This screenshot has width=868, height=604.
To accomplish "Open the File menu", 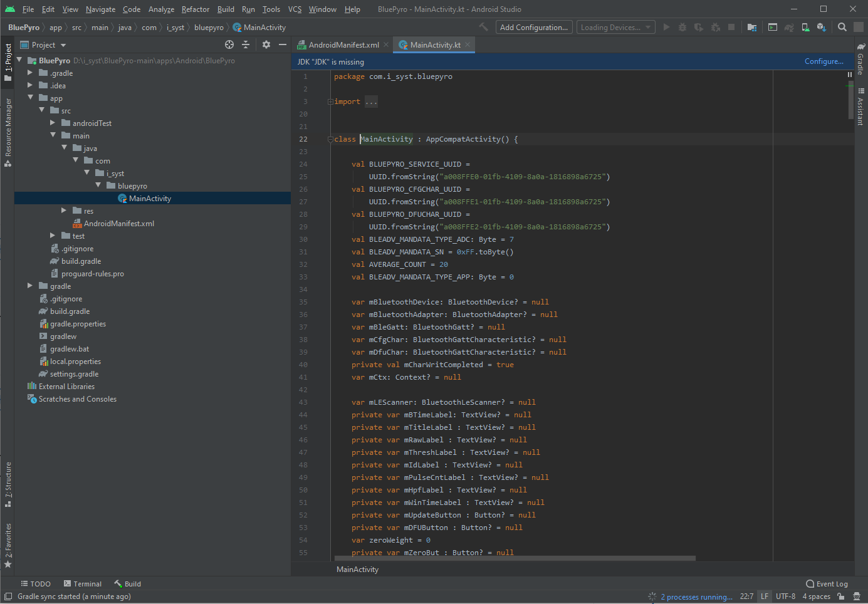I will 28,9.
